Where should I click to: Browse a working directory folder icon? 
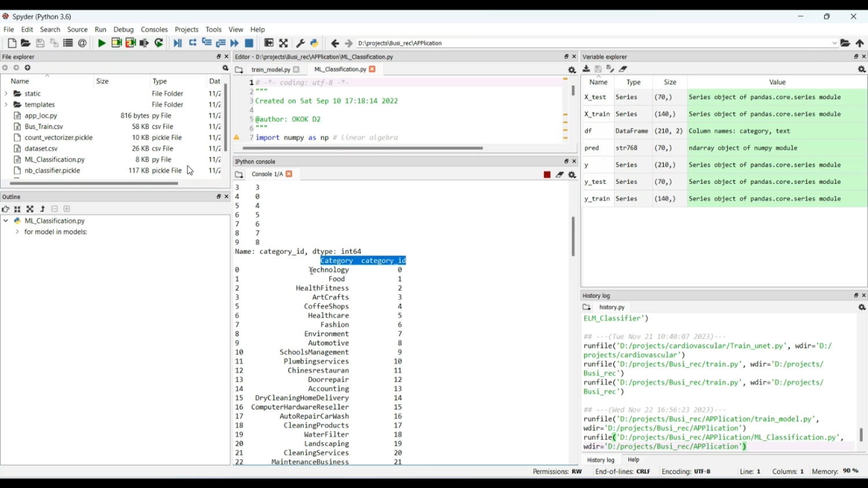coord(845,43)
